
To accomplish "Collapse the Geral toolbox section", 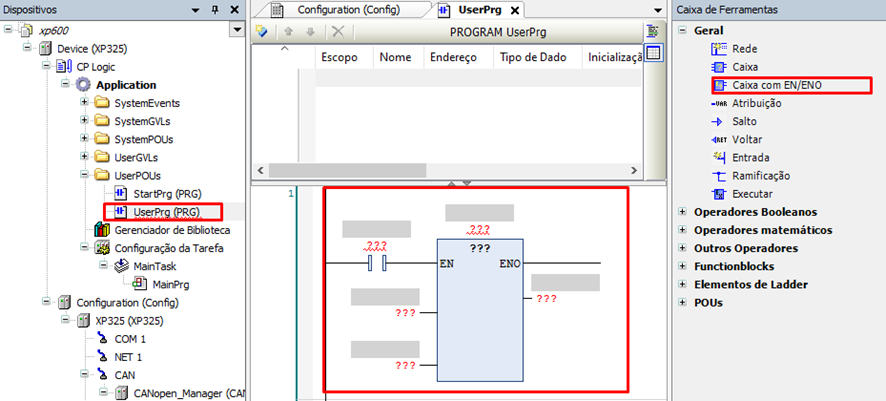I will 683,31.
